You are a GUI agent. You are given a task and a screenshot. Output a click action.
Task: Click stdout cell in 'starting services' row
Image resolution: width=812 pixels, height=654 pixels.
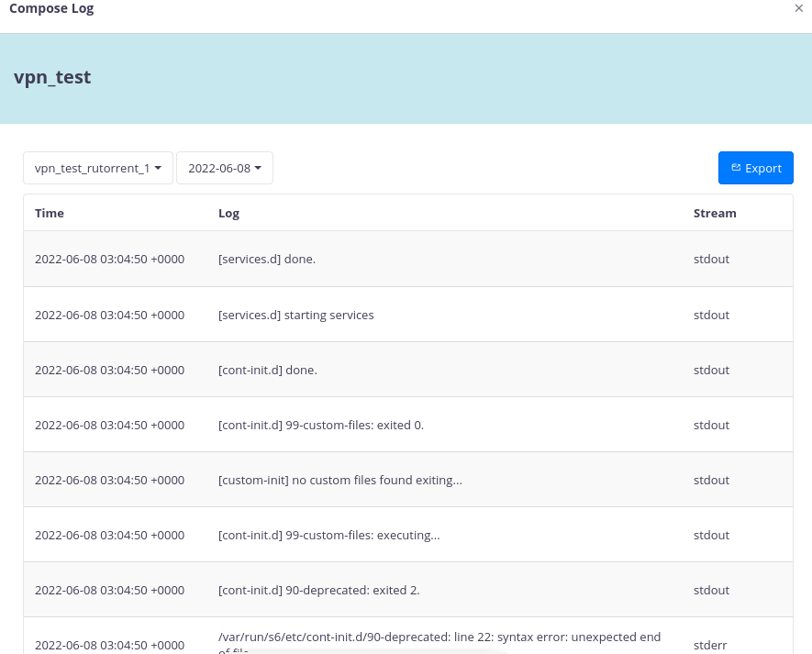pyautogui.click(x=711, y=315)
